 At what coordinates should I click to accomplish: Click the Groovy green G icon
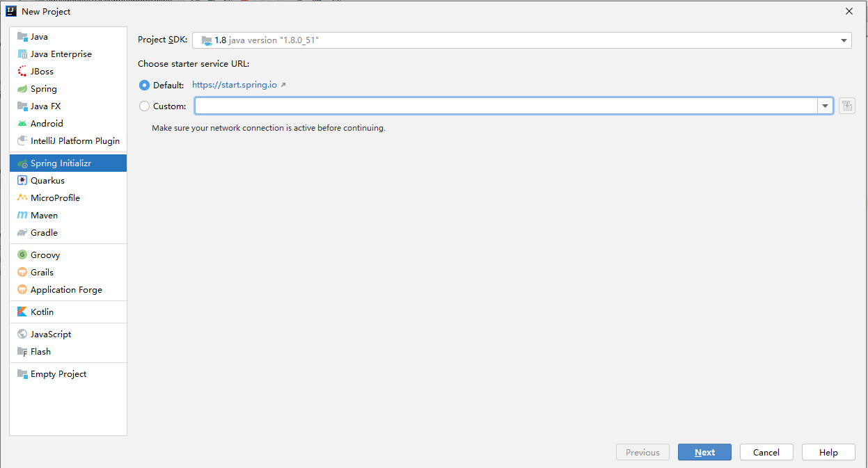22,255
